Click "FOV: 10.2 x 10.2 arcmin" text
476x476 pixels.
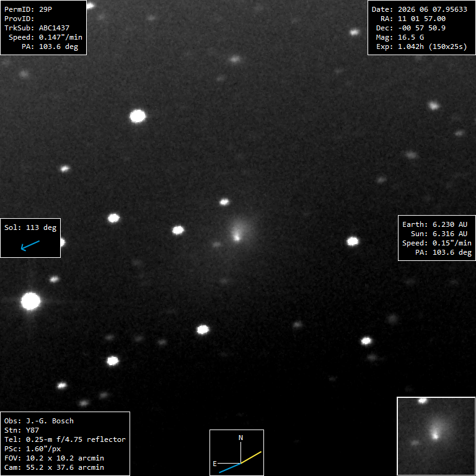[54, 459]
